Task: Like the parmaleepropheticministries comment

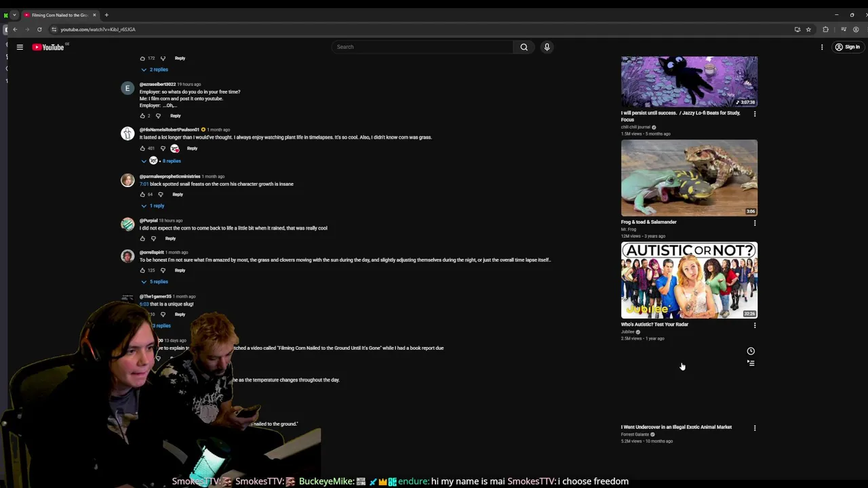Action: (142, 195)
